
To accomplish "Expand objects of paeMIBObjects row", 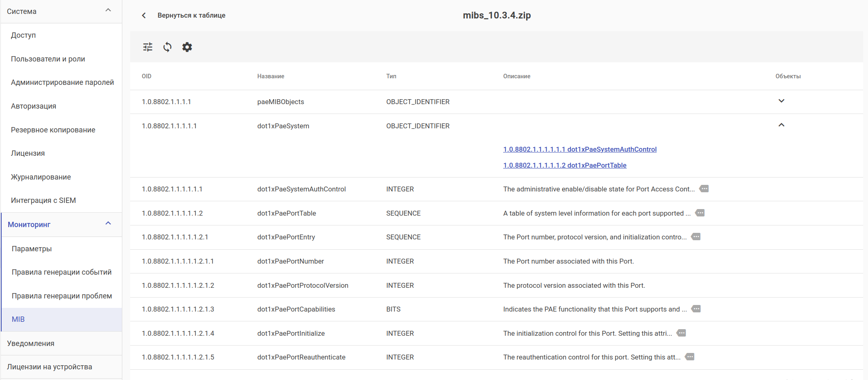I will click(x=781, y=101).
